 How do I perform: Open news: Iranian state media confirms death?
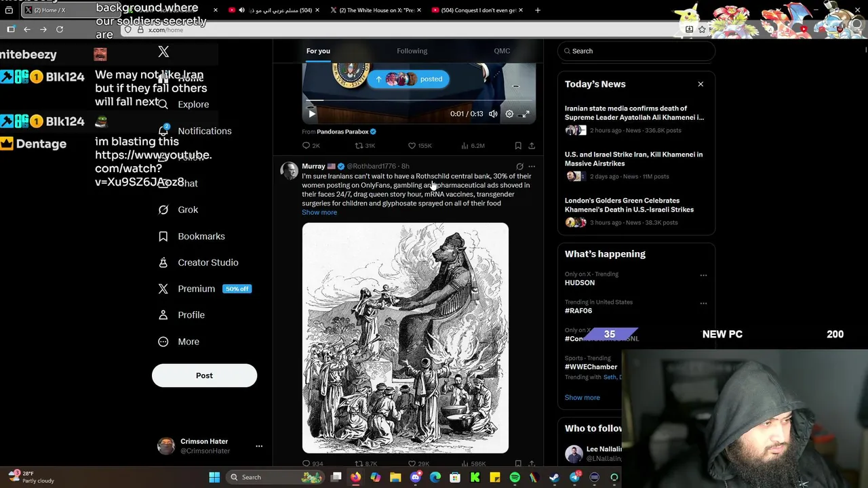(635, 119)
